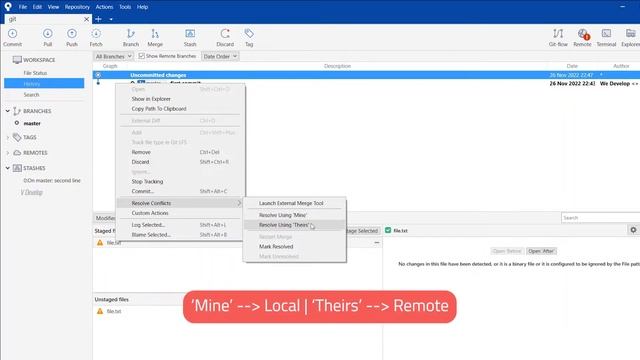Select File Status in sidebar
640x360 pixels.
(35, 73)
